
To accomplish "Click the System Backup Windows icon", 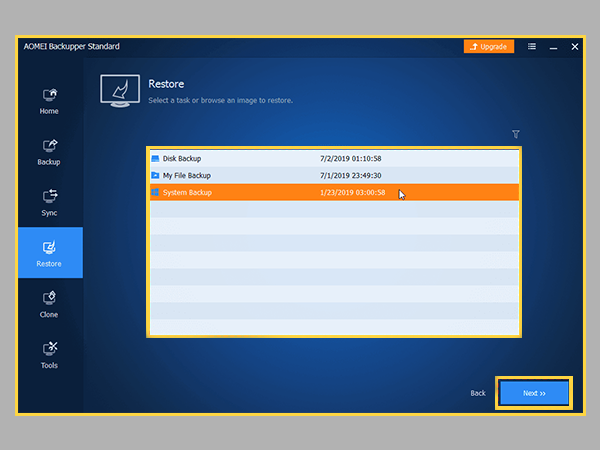I will coord(155,192).
